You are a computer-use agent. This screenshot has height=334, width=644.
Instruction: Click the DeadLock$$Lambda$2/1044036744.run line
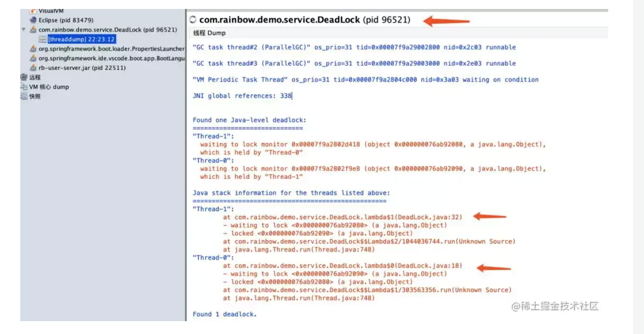369,241
